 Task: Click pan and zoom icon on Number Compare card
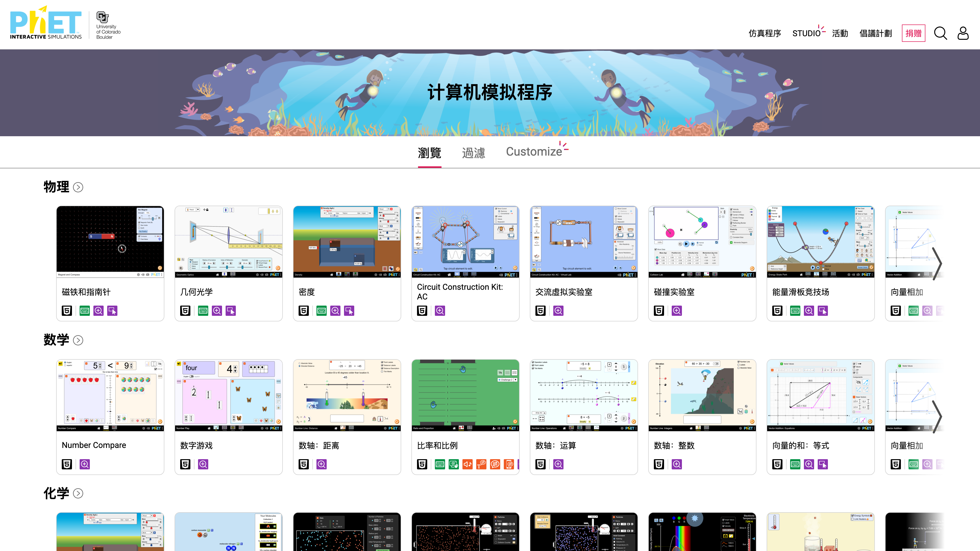point(85,464)
